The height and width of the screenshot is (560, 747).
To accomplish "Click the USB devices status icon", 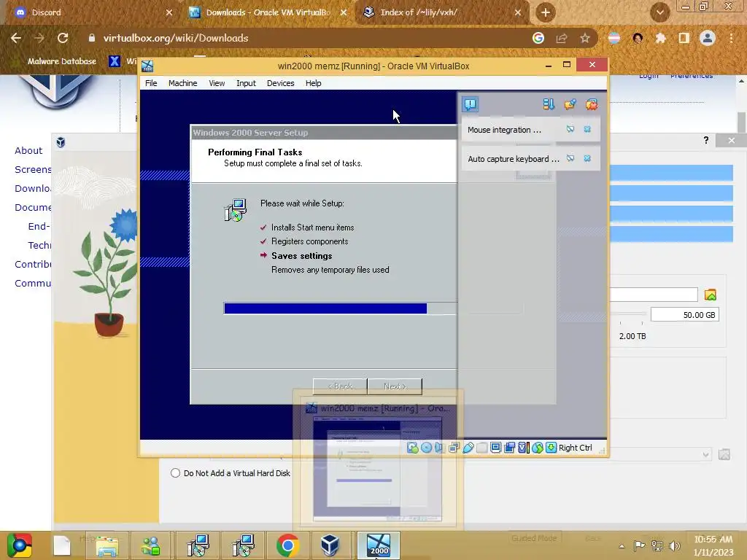I will pyautogui.click(x=468, y=448).
